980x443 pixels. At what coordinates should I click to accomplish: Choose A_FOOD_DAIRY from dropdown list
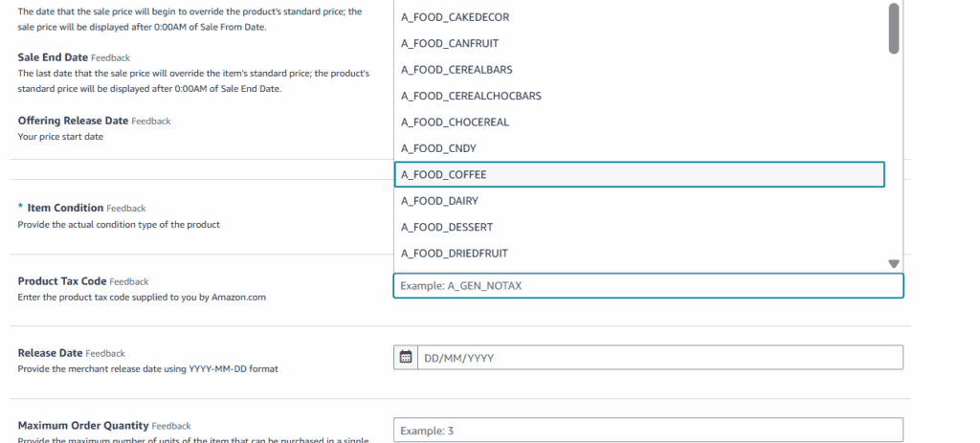[x=439, y=201]
